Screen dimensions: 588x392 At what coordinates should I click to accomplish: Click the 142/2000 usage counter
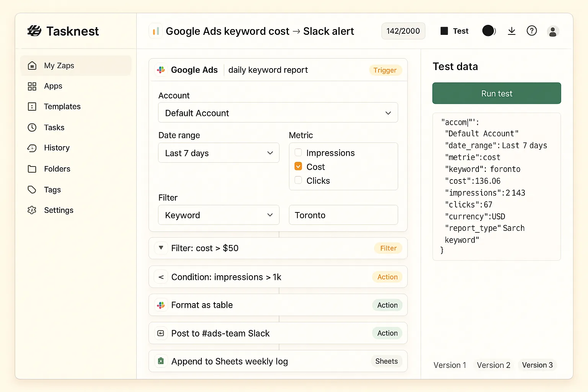403,31
